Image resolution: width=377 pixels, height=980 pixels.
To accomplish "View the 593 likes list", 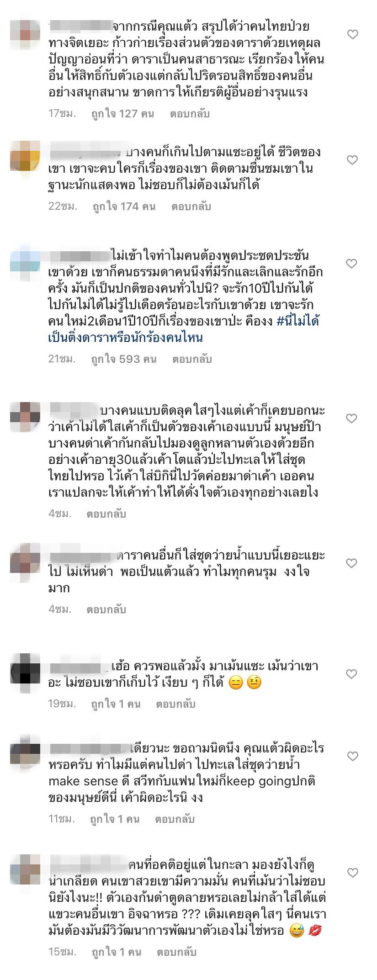I will pos(123,359).
